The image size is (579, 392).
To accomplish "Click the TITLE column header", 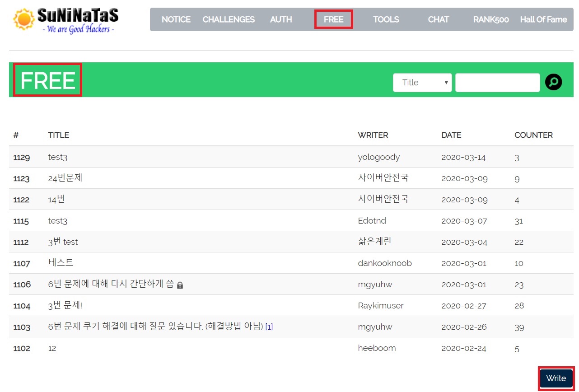I will point(59,135).
